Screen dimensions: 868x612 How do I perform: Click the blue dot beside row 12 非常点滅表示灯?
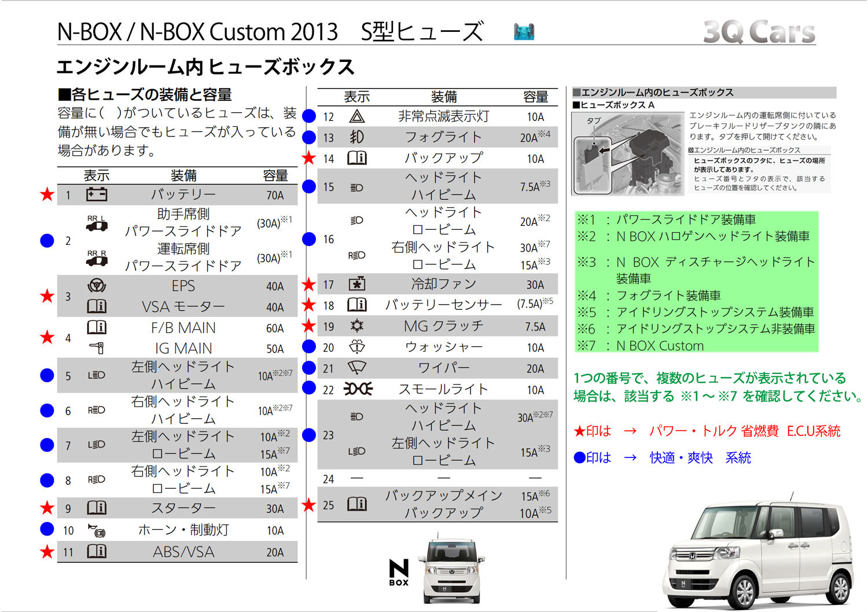click(309, 116)
